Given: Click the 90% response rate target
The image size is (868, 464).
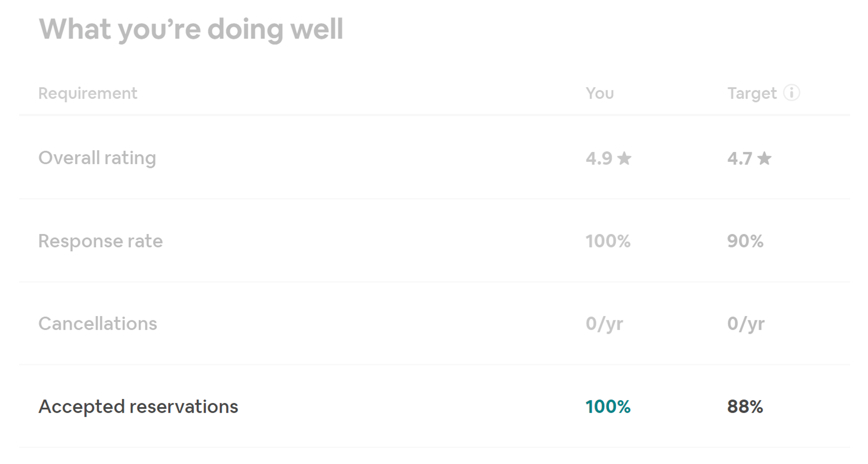Looking at the screenshot, I should (745, 241).
